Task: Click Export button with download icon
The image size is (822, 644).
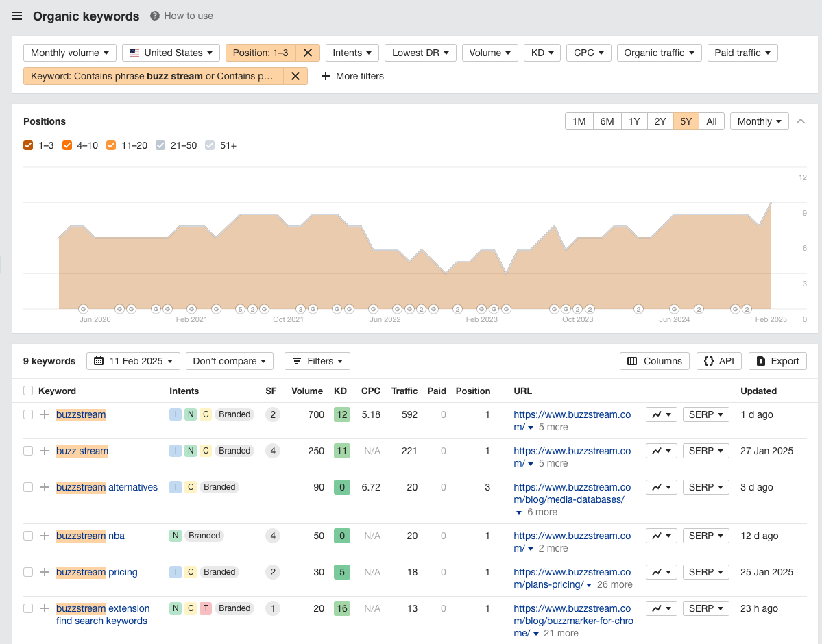Action: [777, 361]
